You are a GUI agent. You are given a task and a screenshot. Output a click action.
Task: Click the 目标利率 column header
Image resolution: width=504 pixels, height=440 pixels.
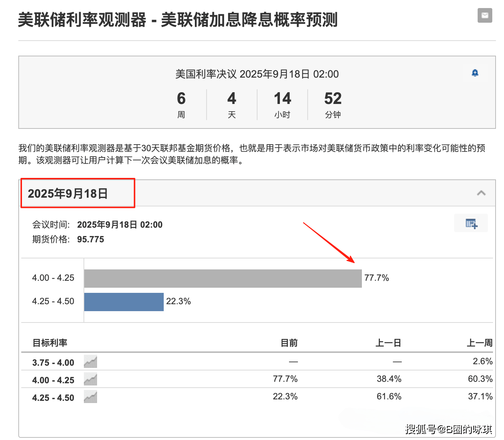[50, 343]
